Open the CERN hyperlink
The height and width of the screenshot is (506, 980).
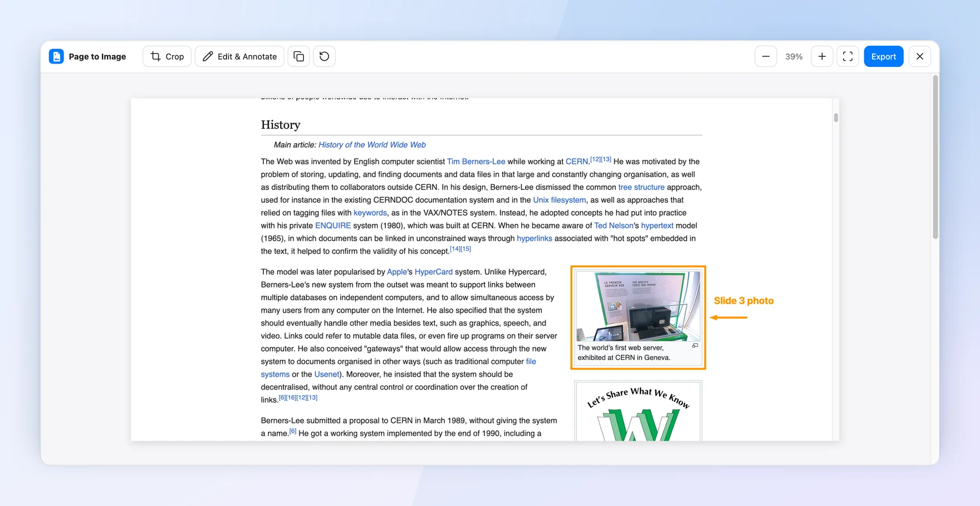click(x=577, y=162)
